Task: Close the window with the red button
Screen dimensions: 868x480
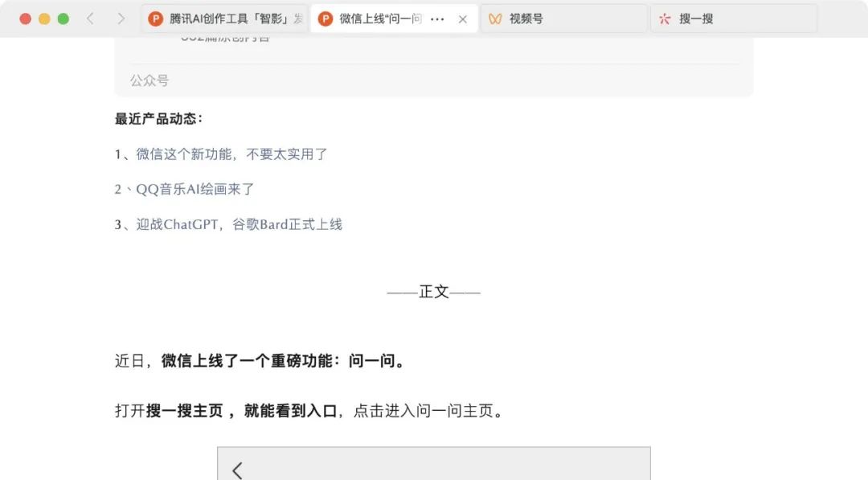Action: tap(25, 18)
